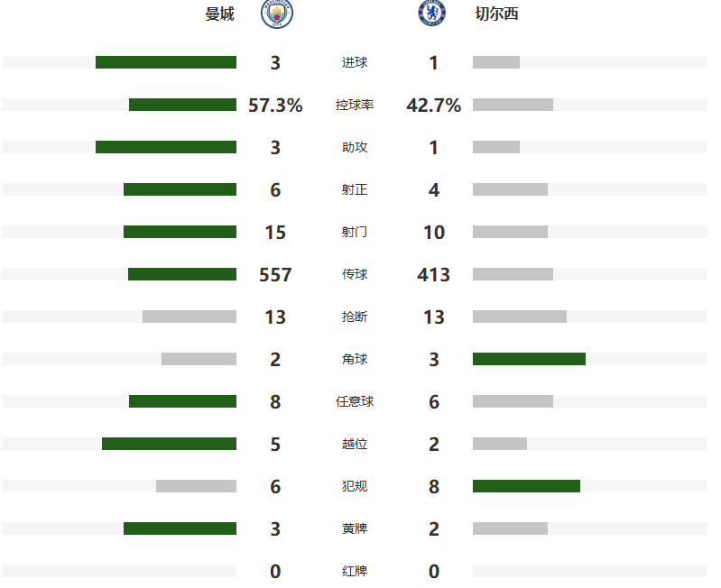Click the 红牌 stat label
This screenshot has height=588, width=721.
(x=355, y=571)
